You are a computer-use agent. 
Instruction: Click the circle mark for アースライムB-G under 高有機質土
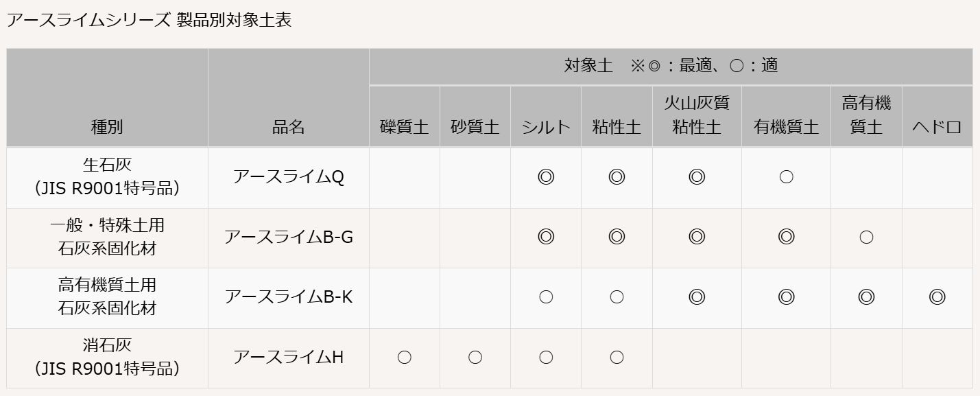pos(866,237)
